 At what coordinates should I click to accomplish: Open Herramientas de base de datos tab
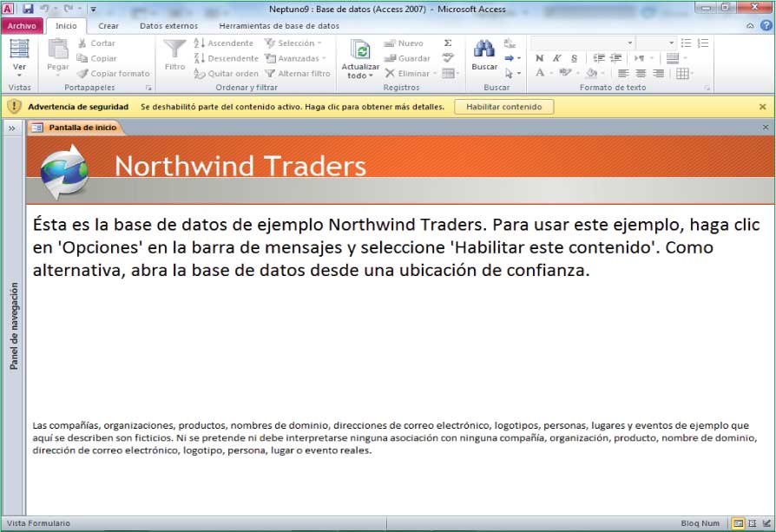point(279,26)
